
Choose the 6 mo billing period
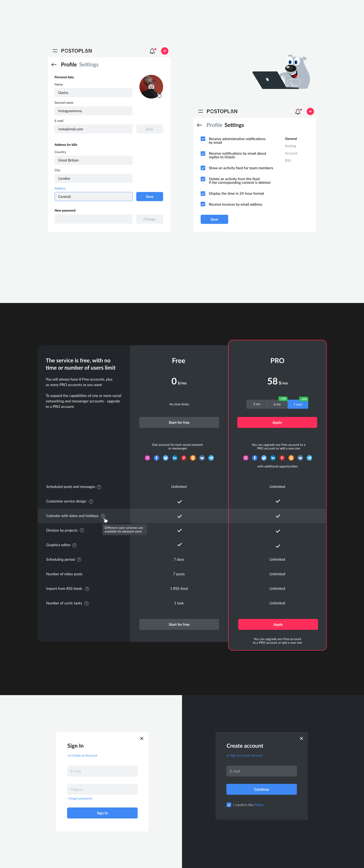277,404
